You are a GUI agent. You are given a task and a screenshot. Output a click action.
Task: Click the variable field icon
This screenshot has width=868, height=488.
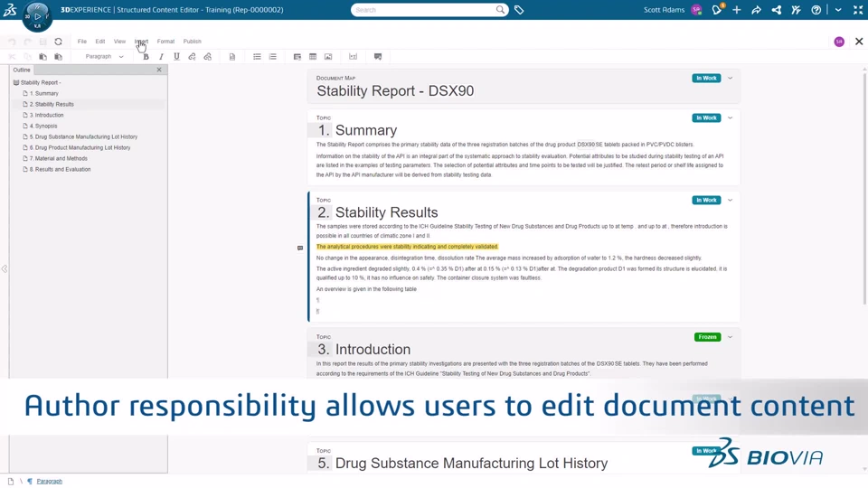pyautogui.click(x=354, y=56)
